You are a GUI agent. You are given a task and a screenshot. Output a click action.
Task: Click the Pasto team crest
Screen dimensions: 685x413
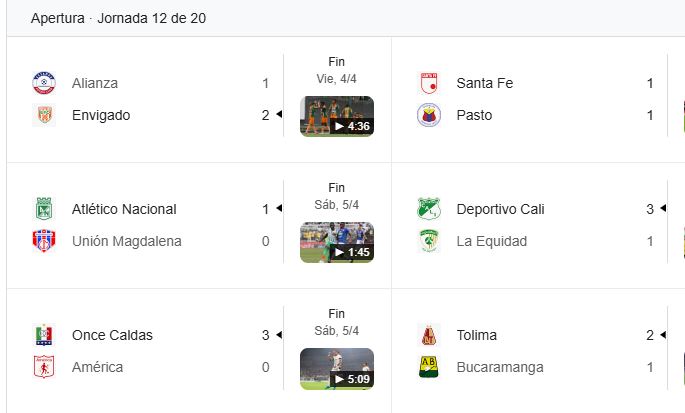coord(429,115)
